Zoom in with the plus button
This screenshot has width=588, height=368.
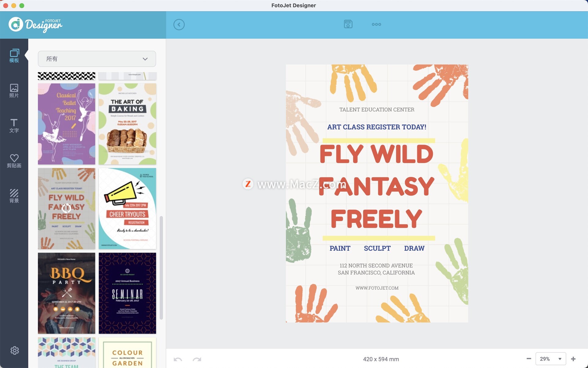coord(573,359)
